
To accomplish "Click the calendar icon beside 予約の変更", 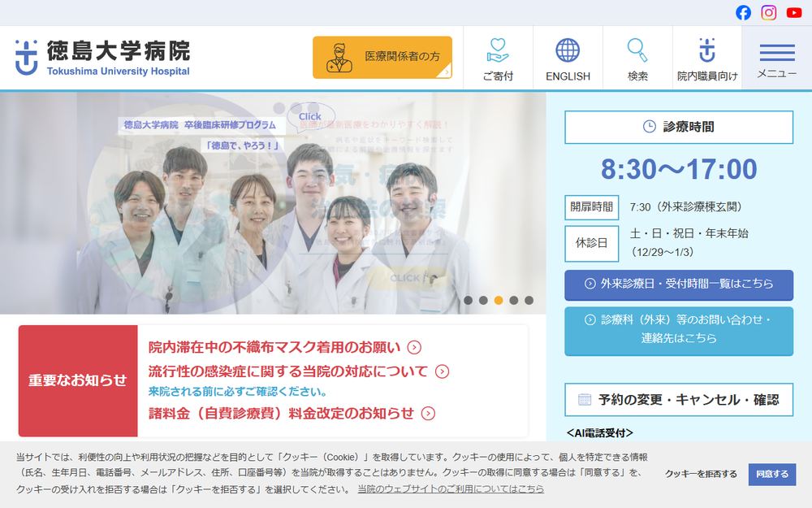I will tap(584, 399).
